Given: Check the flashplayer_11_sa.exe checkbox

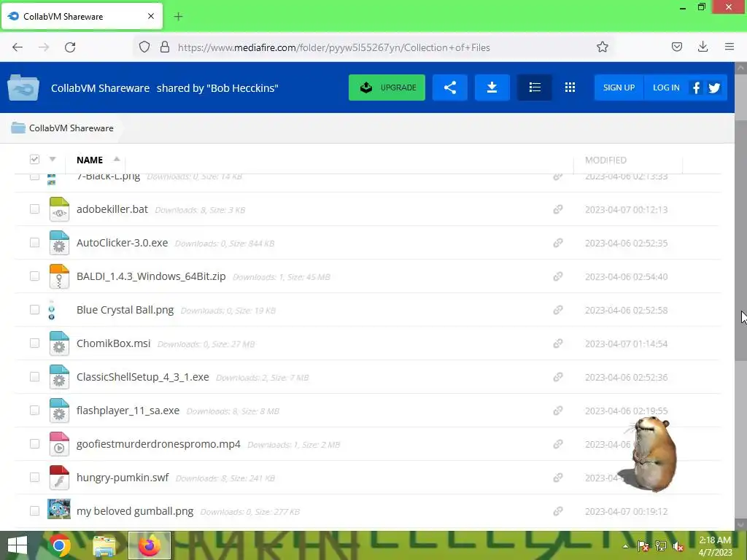Looking at the screenshot, I should point(34,411).
